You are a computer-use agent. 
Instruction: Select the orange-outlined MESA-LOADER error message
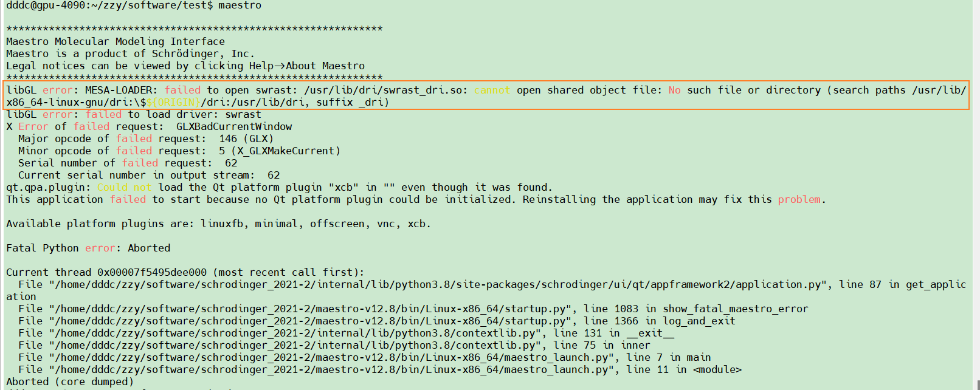click(x=486, y=96)
